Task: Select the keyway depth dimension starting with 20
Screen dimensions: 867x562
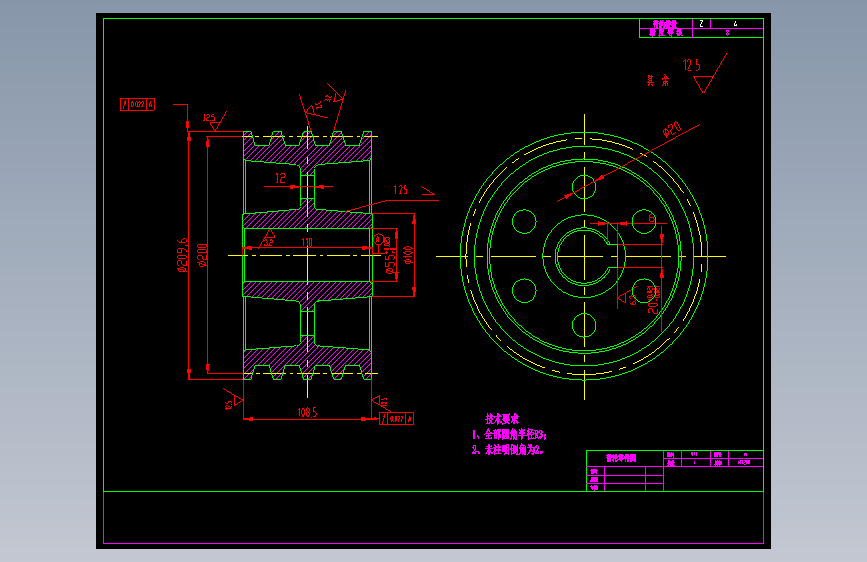Action: pos(654,300)
